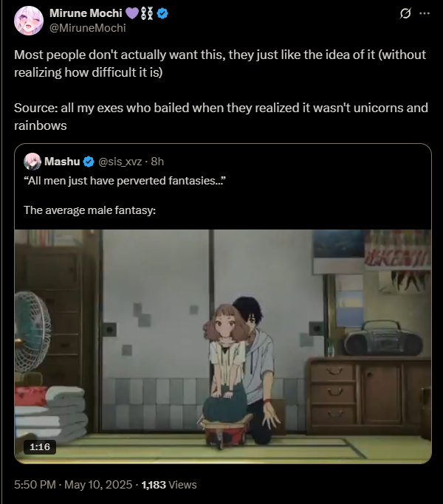
Task: Open the Mirune Mochi display name
Action: click(86, 13)
